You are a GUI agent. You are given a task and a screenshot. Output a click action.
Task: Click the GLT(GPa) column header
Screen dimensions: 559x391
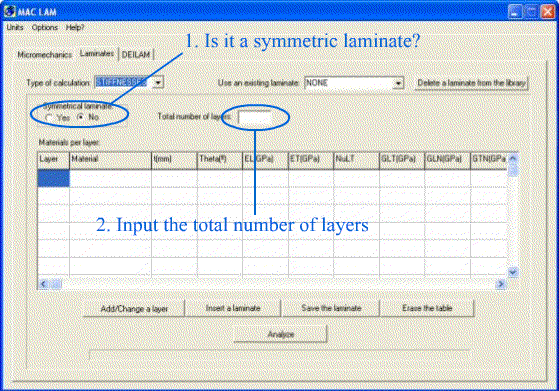402,160
